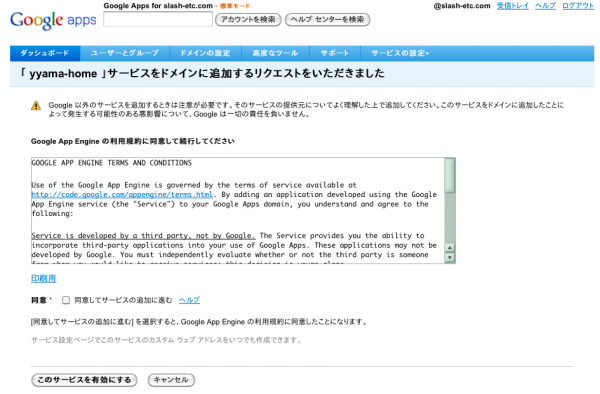The image size is (600, 394).
Task: Click the キャンセル button
Action: click(x=171, y=380)
